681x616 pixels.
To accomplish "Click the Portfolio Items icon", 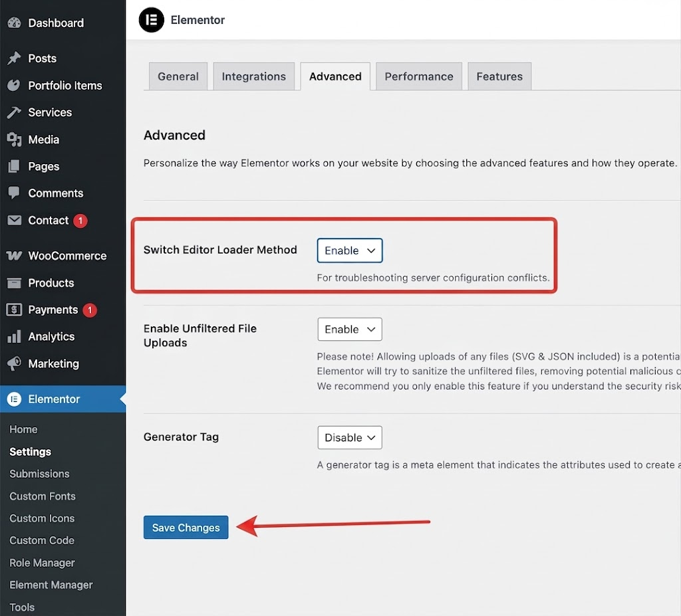I will (14, 86).
